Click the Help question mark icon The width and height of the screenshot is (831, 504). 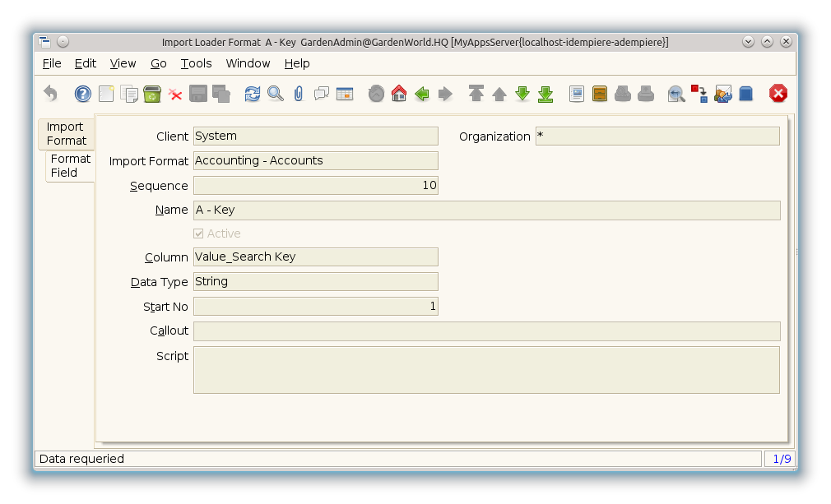83,95
